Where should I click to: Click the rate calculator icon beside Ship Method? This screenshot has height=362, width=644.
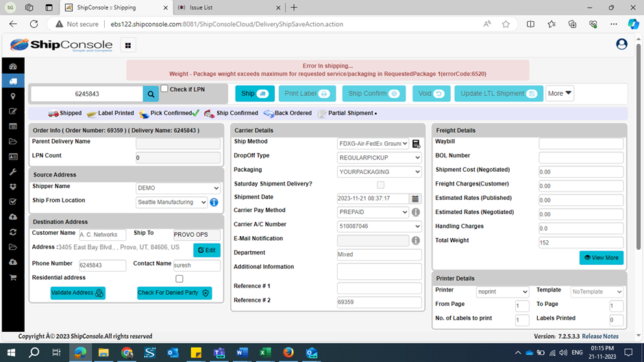point(416,144)
